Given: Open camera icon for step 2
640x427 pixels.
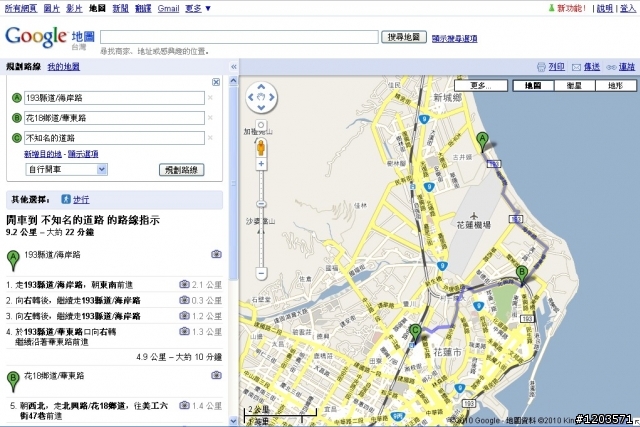Looking at the screenshot, I should (x=184, y=300).
